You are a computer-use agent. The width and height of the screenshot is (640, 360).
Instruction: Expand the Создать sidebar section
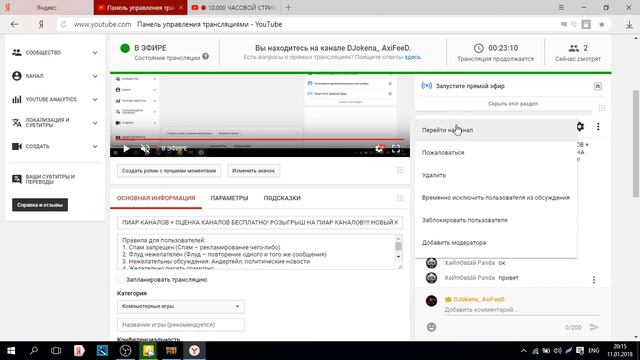coord(95,147)
